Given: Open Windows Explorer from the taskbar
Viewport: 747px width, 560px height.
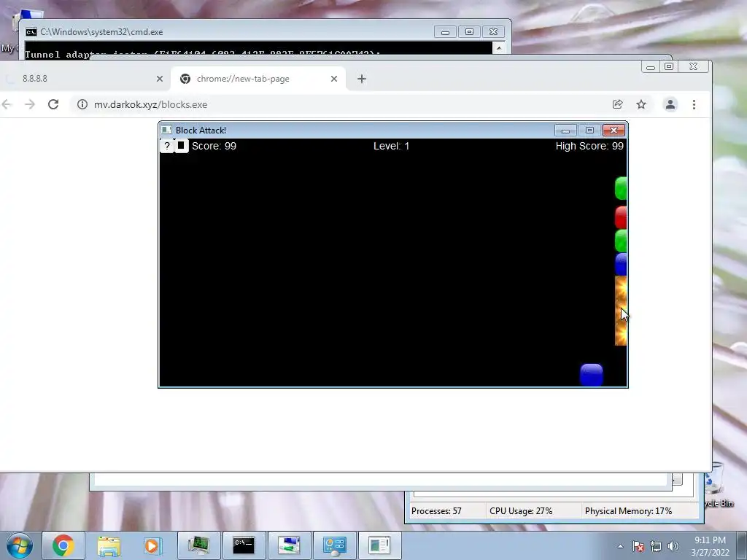Looking at the screenshot, I should 109,545.
